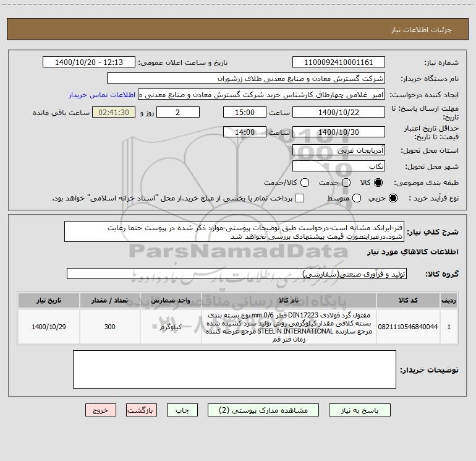Viewport: 476px width, 461px height.
Task: Click the نام کالا column header
Action: click(289, 300)
